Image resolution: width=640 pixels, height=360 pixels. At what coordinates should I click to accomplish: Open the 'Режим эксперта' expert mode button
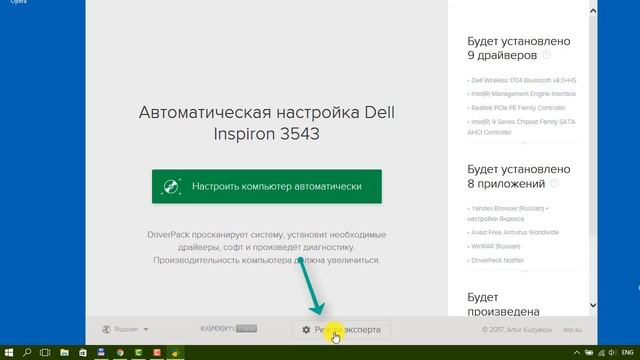341,329
